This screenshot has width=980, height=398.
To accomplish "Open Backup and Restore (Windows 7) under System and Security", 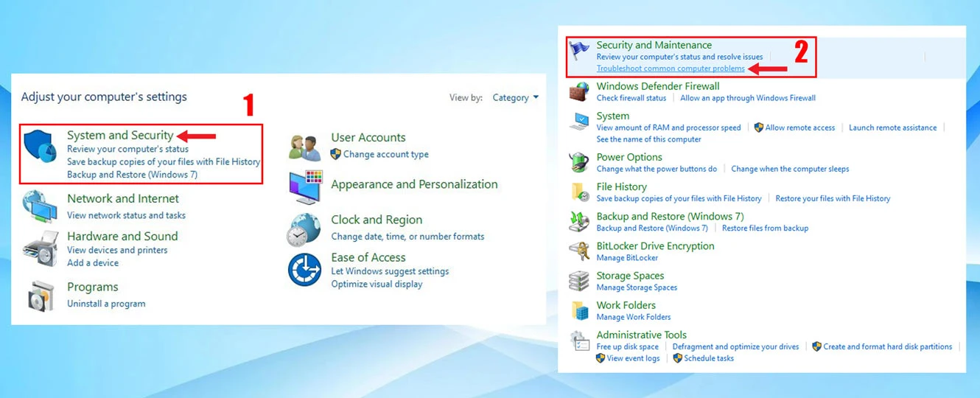I will tap(132, 175).
